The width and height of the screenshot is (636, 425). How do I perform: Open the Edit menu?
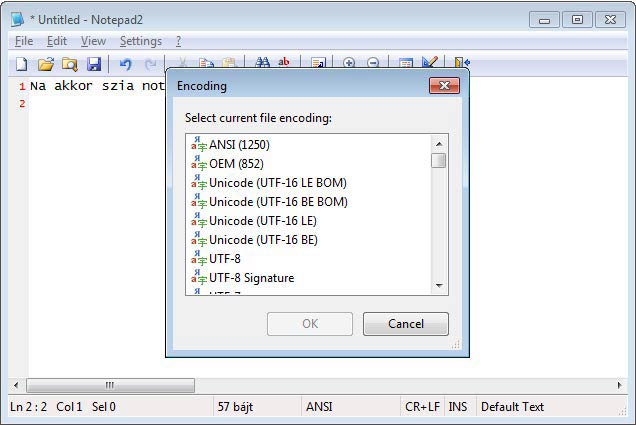click(57, 41)
